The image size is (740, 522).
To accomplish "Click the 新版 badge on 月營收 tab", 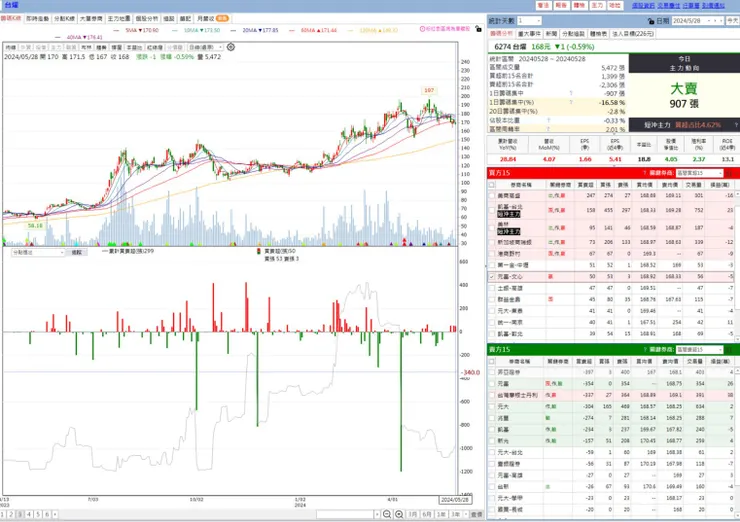I will pyautogui.click(x=222, y=18).
